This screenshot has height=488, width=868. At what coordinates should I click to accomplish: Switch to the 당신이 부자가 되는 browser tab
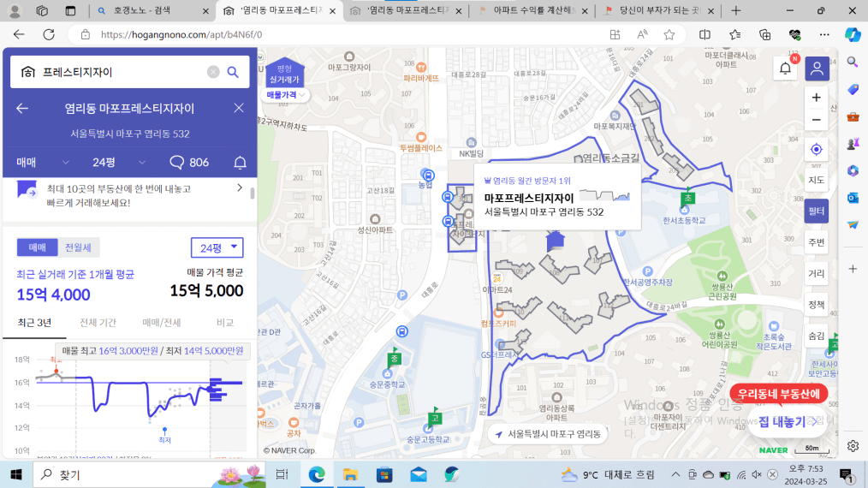point(659,10)
